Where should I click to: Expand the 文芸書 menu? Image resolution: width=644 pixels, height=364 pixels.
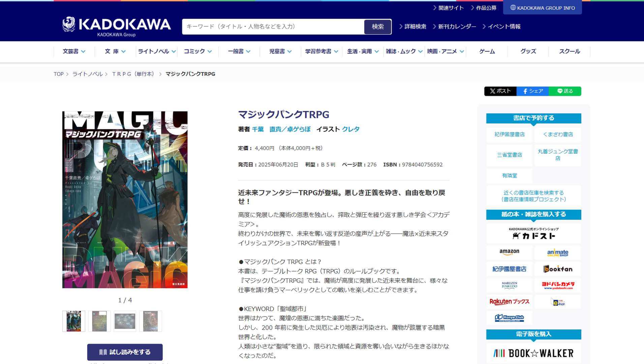tap(74, 51)
